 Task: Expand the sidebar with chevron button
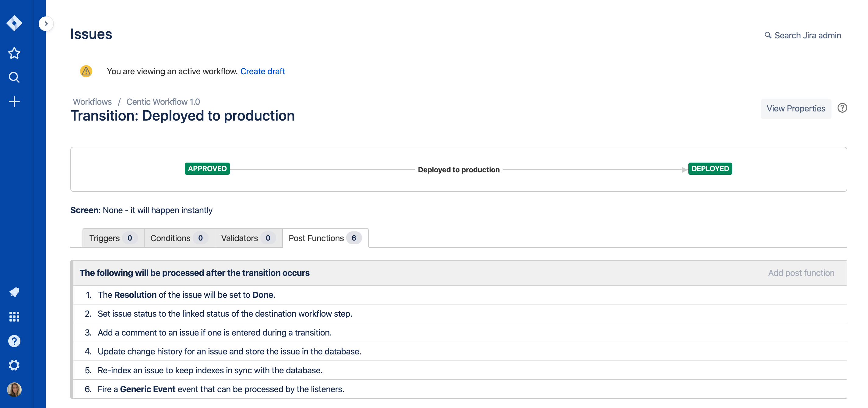46,23
